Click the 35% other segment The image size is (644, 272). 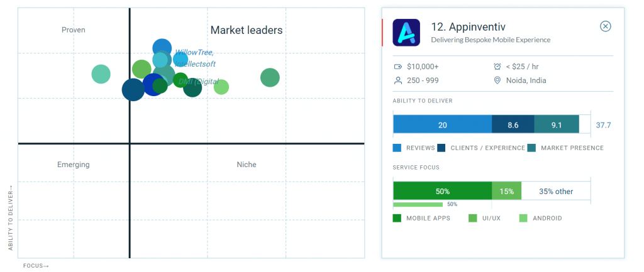556,191
